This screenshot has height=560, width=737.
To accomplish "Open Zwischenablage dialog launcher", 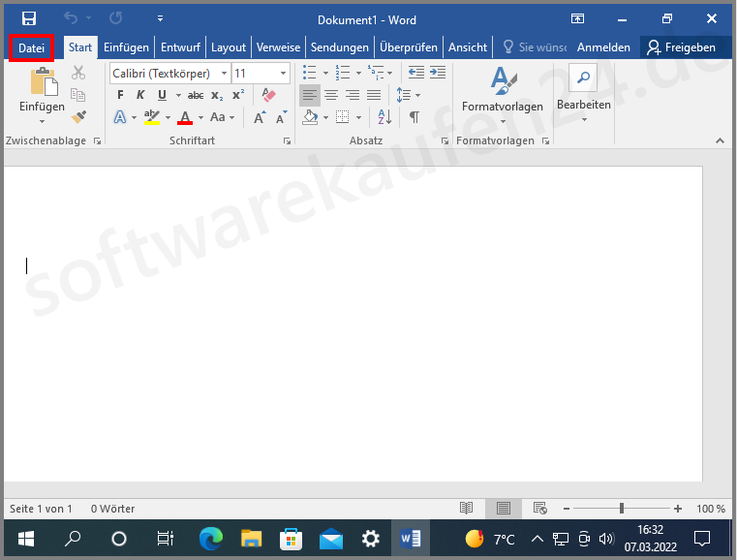I will pyautogui.click(x=97, y=141).
